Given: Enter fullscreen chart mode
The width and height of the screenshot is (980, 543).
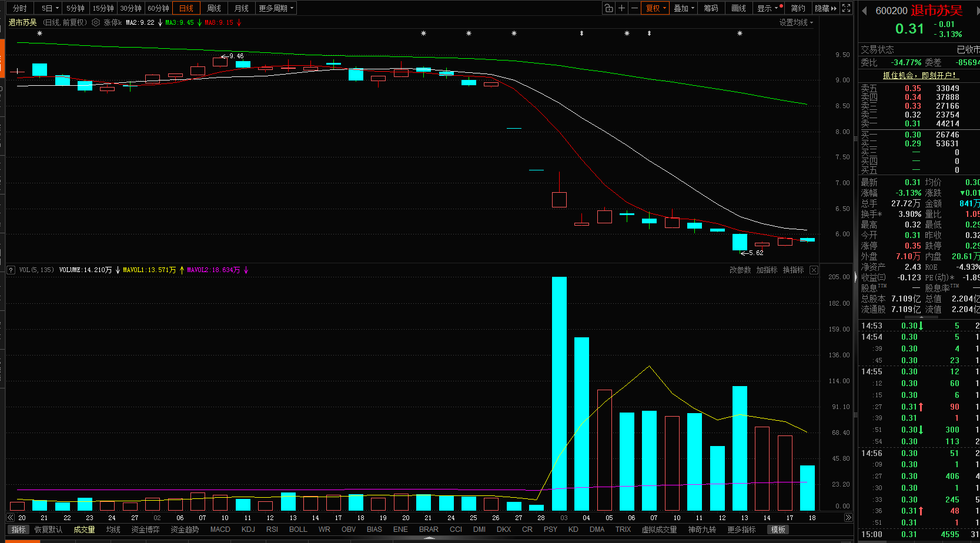Looking at the screenshot, I should point(847,8).
